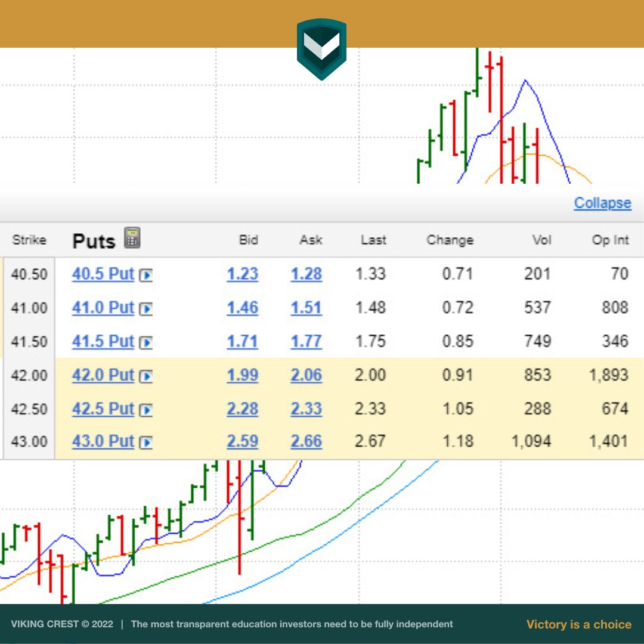The width and height of the screenshot is (644, 644).
Task: Click the 2.06 ask price
Action: pyautogui.click(x=306, y=375)
